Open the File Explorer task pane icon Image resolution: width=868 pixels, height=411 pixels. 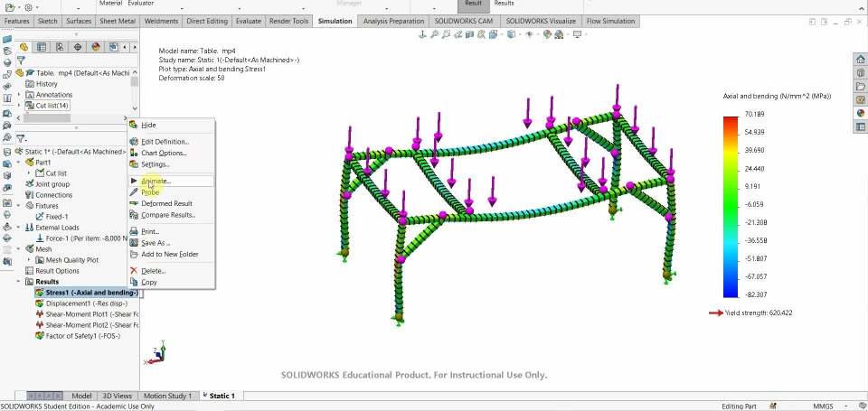pos(860,87)
